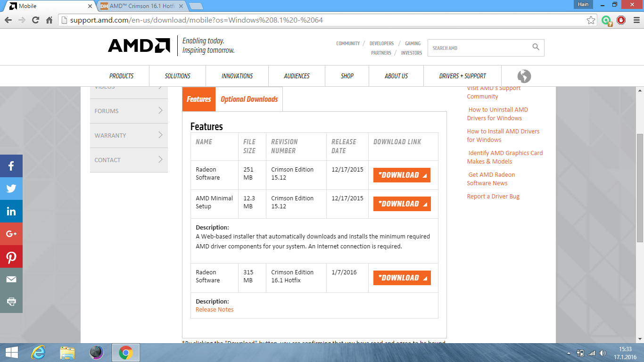Share page on Google Plus sidebar icon
The image size is (644, 362).
[x=11, y=234]
